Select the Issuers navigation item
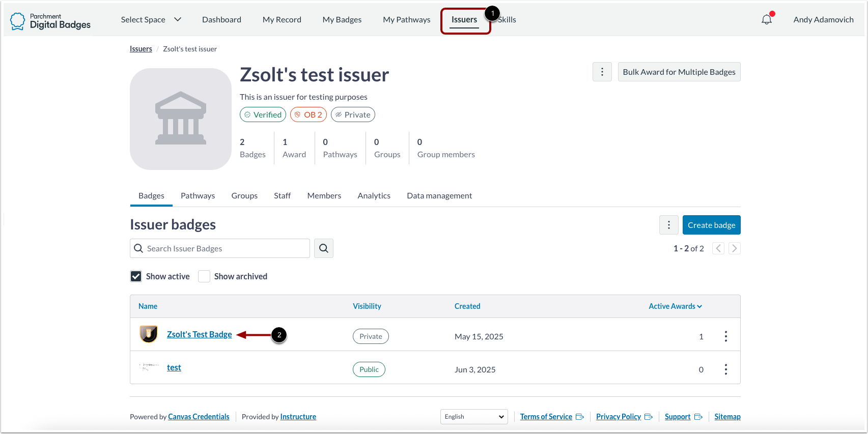This screenshot has width=868, height=434. 464,19
